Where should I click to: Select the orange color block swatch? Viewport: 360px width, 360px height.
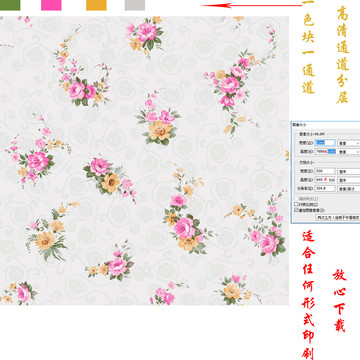tap(96, 5)
